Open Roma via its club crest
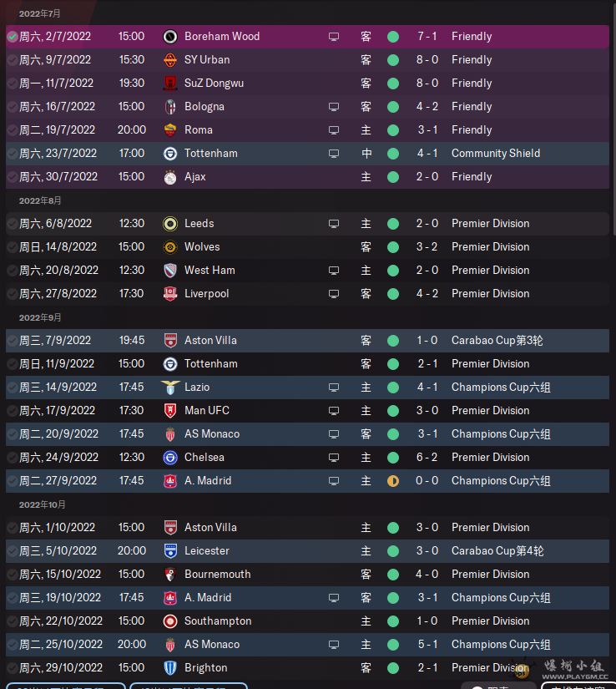The width and height of the screenshot is (616, 689). [170, 130]
